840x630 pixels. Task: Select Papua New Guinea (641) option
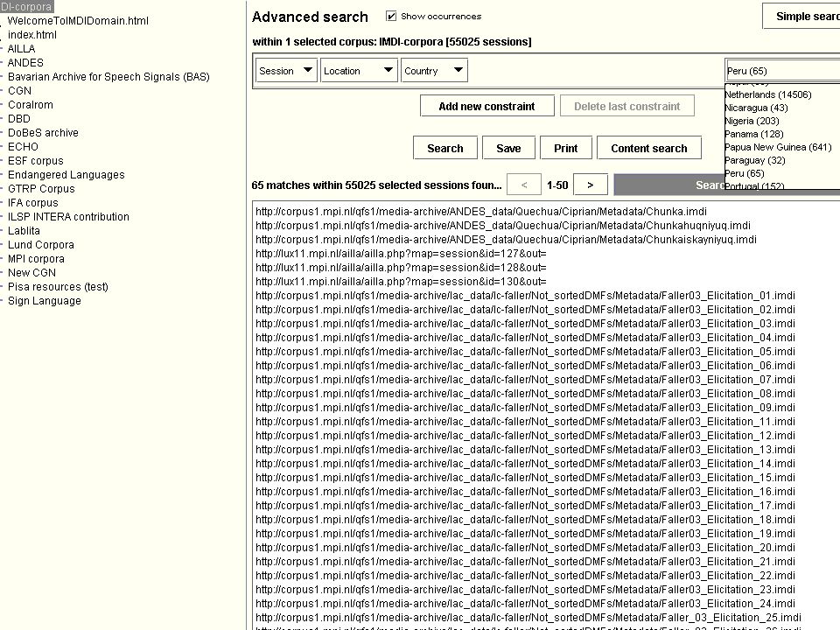pyautogui.click(x=778, y=147)
